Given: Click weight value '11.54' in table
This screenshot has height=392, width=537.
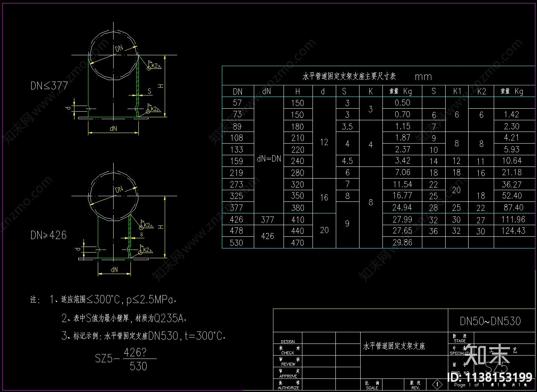Looking at the screenshot, I should [402, 184].
